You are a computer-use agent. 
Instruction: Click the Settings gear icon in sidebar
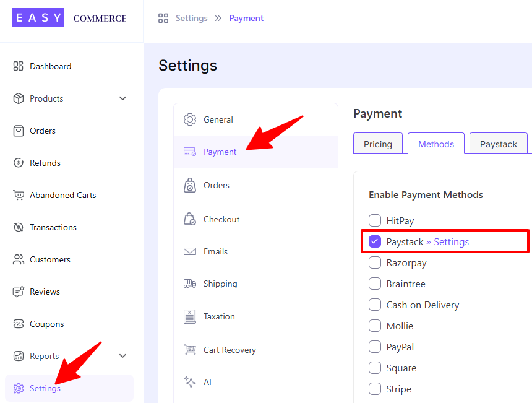click(19, 388)
